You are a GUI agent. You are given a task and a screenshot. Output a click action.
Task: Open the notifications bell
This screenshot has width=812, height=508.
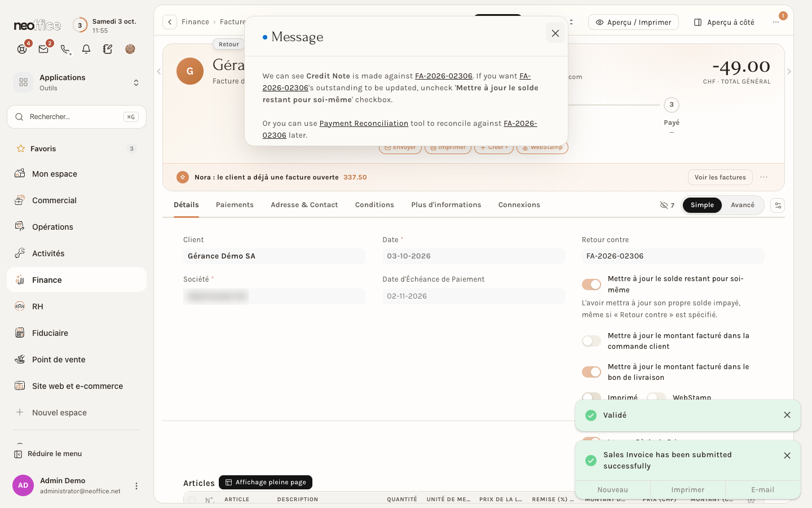click(86, 49)
